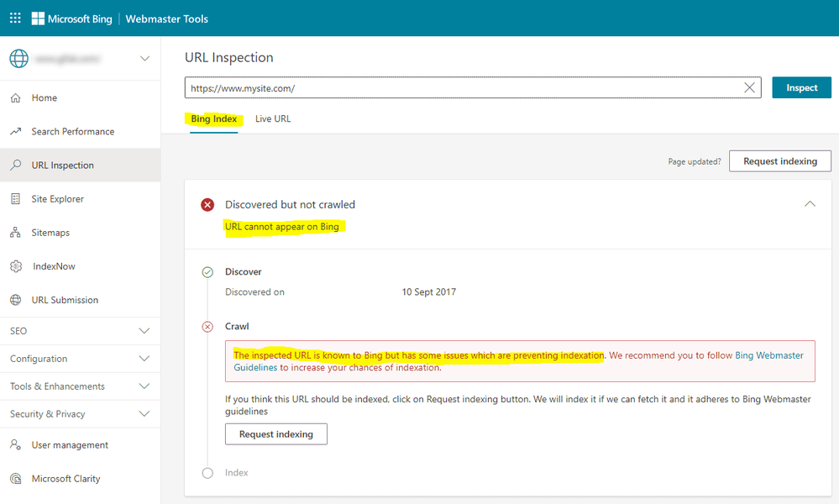
Task: Click the red error icon beside Discovered but not crawled
Action: (x=207, y=204)
